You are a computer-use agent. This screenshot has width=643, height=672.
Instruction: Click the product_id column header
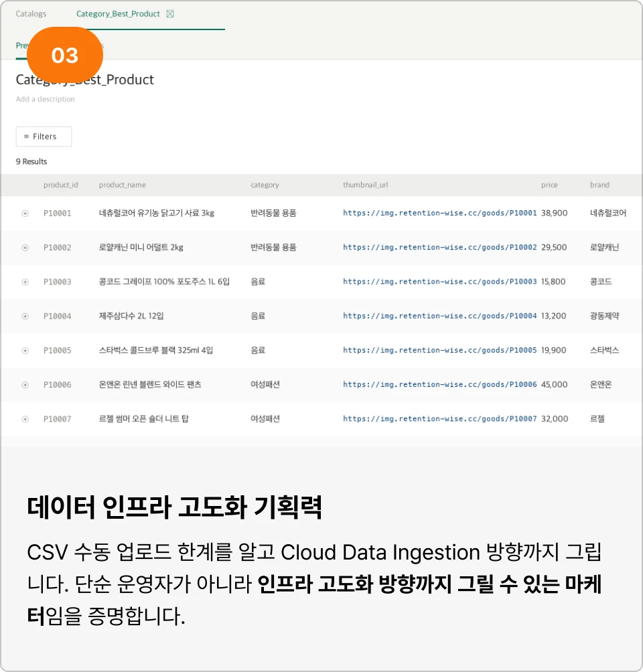pyautogui.click(x=60, y=185)
